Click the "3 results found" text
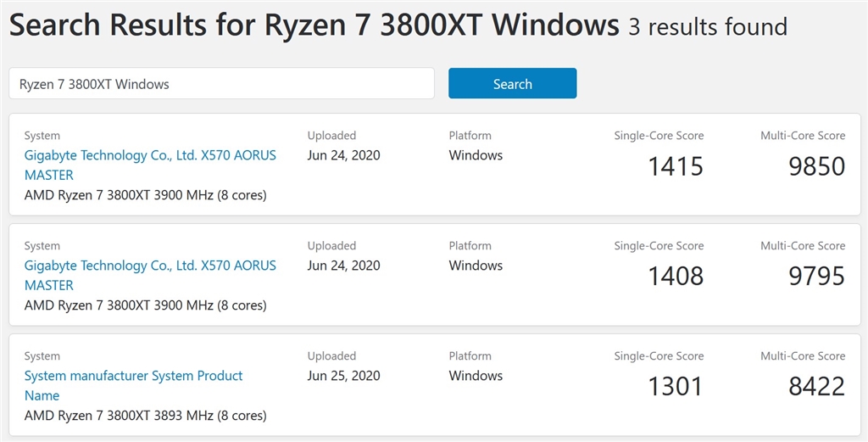 click(x=708, y=27)
